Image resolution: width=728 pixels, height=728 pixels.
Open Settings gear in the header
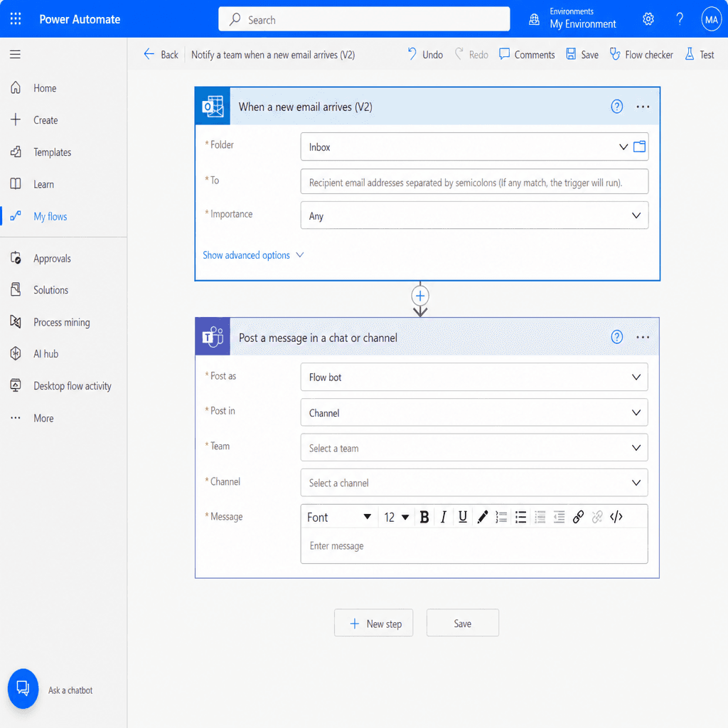pyautogui.click(x=648, y=19)
